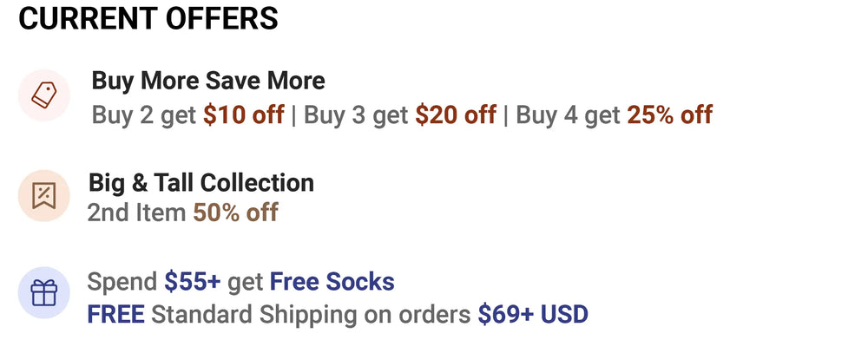Screen dimensions: 868x353
Task: Click the 2nd Item text
Action: click(136, 212)
